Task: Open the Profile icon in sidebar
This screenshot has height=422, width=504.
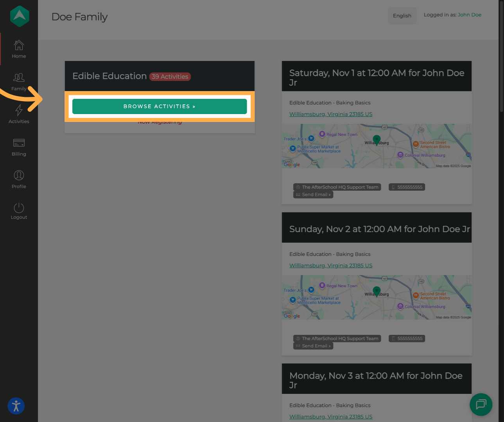Action: [19, 175]
